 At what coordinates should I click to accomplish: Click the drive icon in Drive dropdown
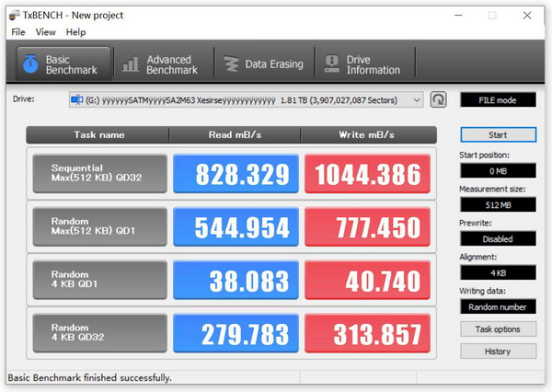tap(77, 100)
